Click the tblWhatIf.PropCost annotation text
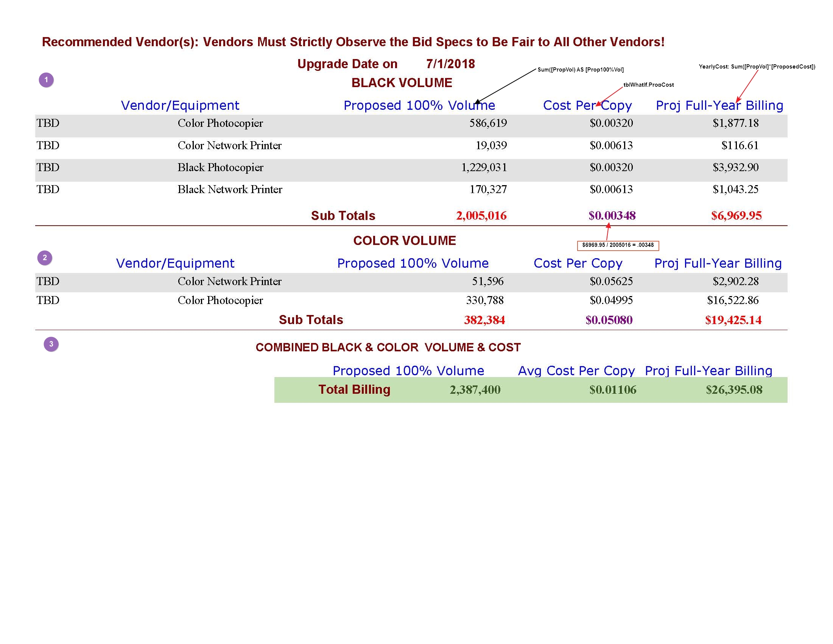The image size is (833, 644). (648, 85)
